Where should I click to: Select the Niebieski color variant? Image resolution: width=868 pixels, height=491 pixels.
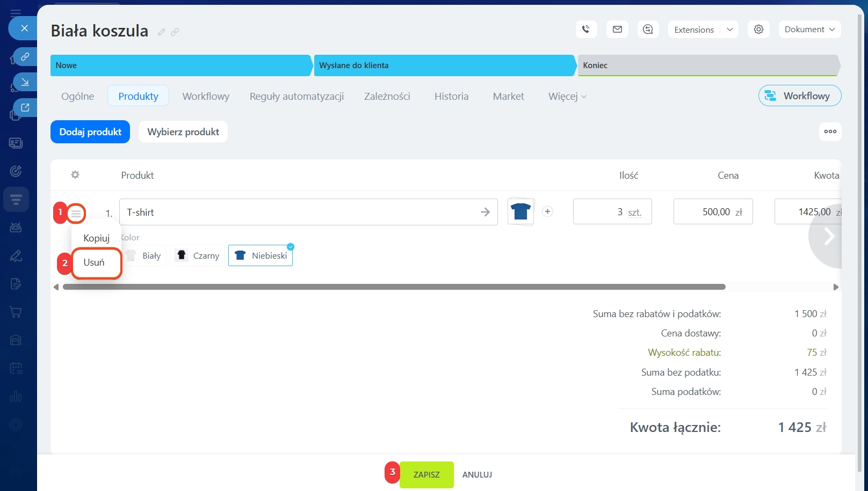261,255
